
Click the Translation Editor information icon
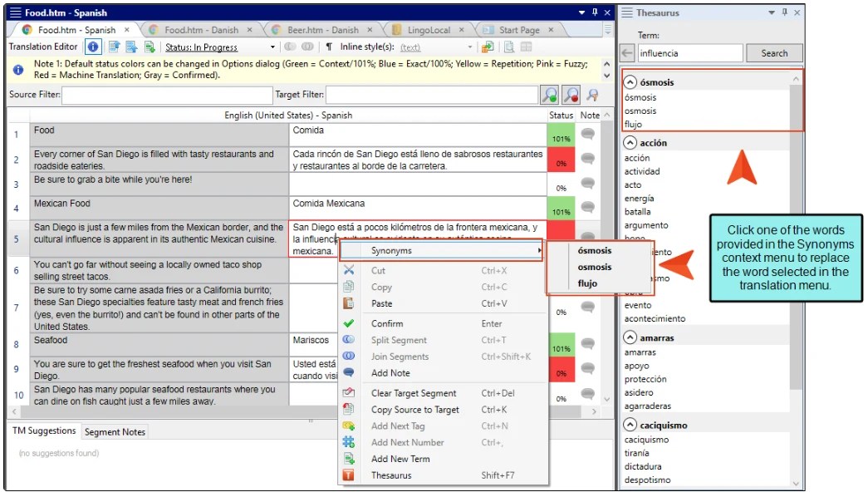[x=91, y=47]
